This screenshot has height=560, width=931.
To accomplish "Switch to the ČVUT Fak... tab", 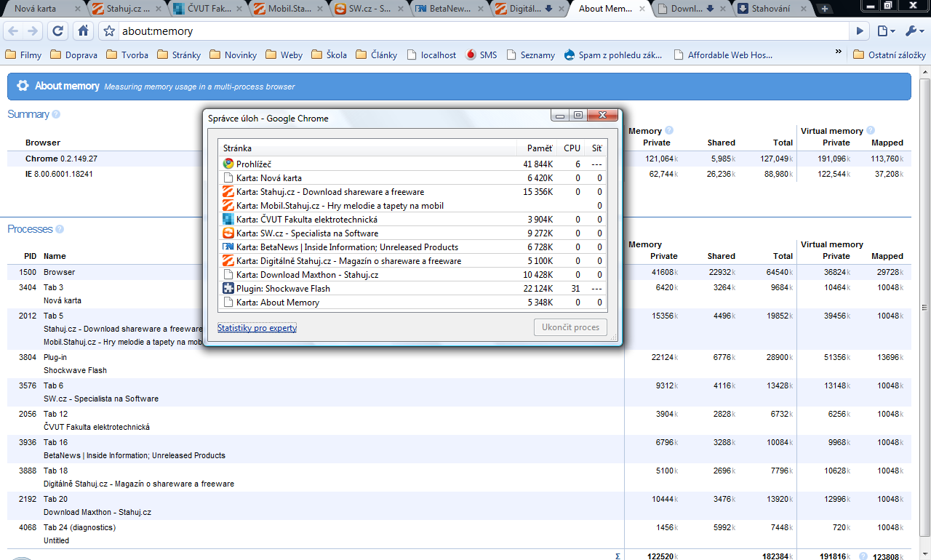I will tap(204, 9).
